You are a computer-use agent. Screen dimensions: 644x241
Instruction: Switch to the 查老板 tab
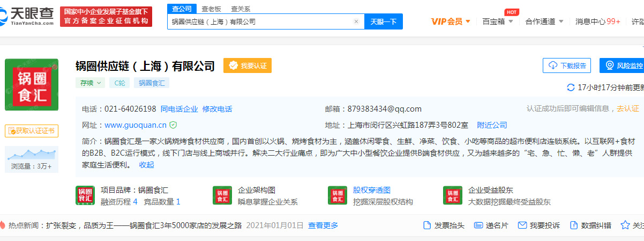[x=211, y=9]
